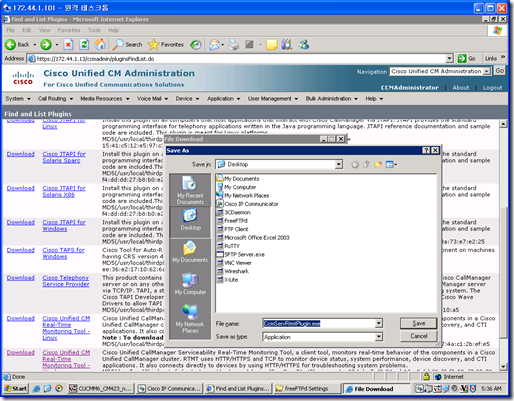Select My Documents in places bar
Viewport: 514px width, 401px height.
(190, 252)
